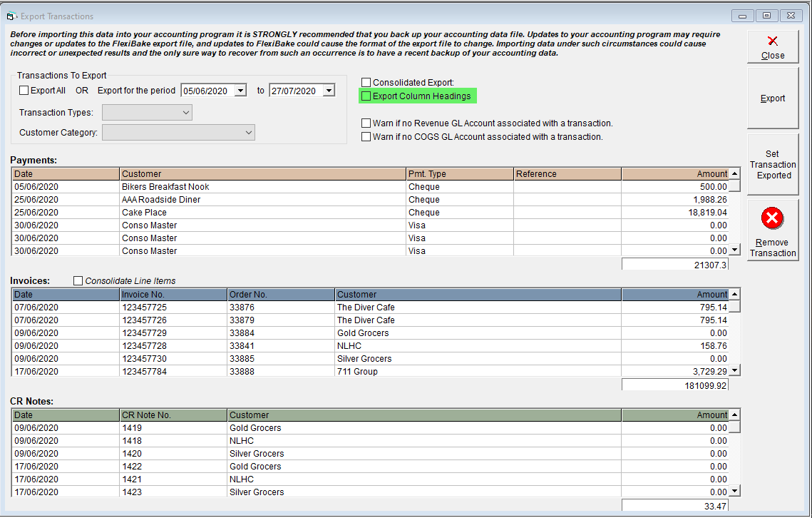Click the Invoices total field 181099.92
Viewport: 812px width, 518px height.
coord(675,385)
